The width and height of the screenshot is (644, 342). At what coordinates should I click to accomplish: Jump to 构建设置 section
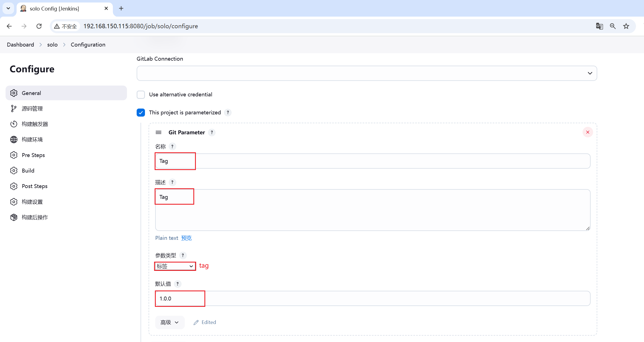pos(66,201)
